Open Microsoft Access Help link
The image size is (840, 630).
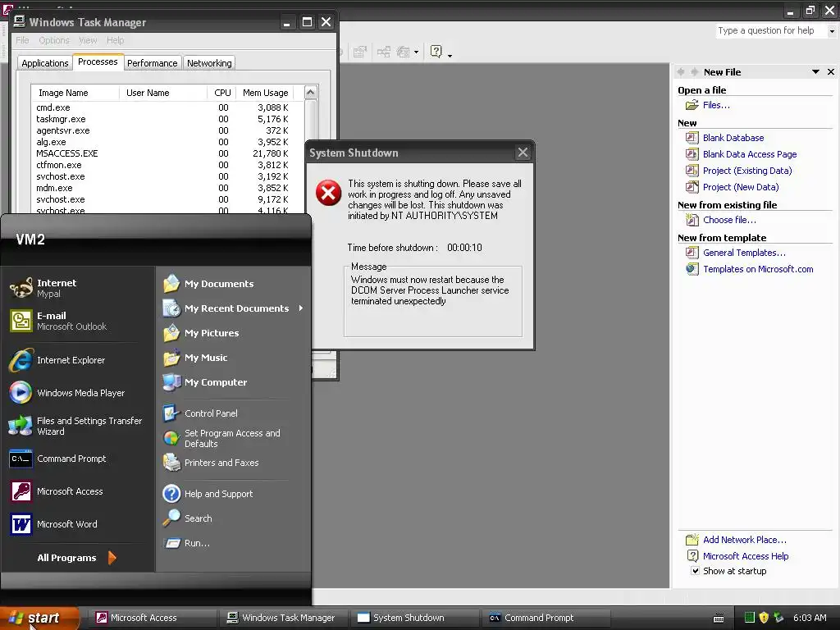tap(745, 556)
